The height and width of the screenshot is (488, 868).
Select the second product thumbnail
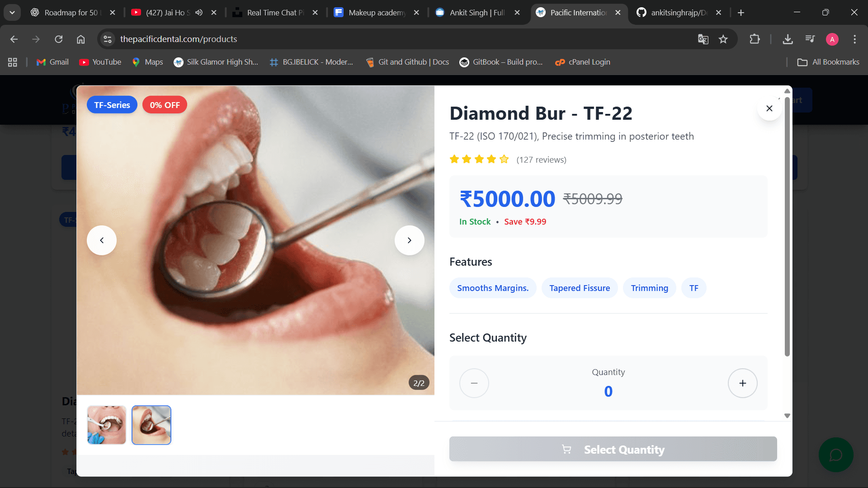click(x=151, y=425)
